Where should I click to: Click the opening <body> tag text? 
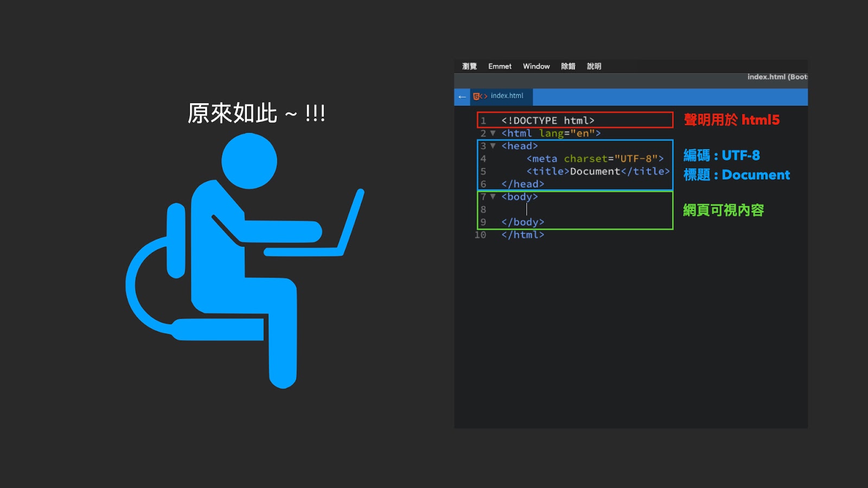pos(520,197)
